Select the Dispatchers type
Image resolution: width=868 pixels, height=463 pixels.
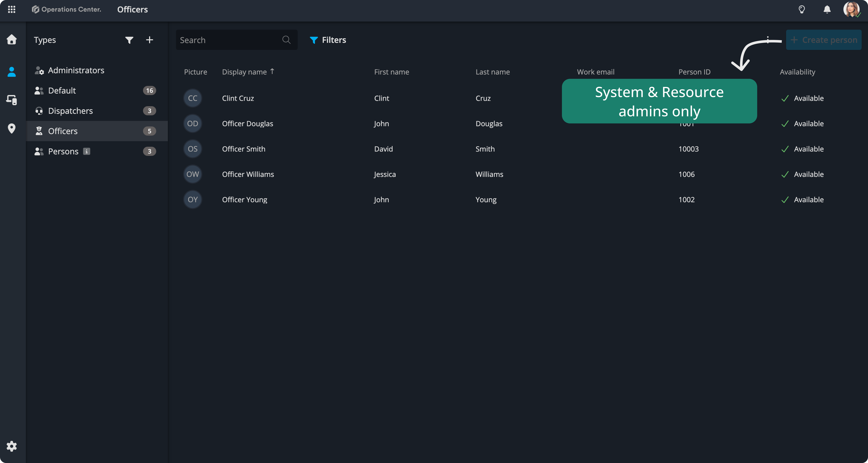(x=70, y=111)
